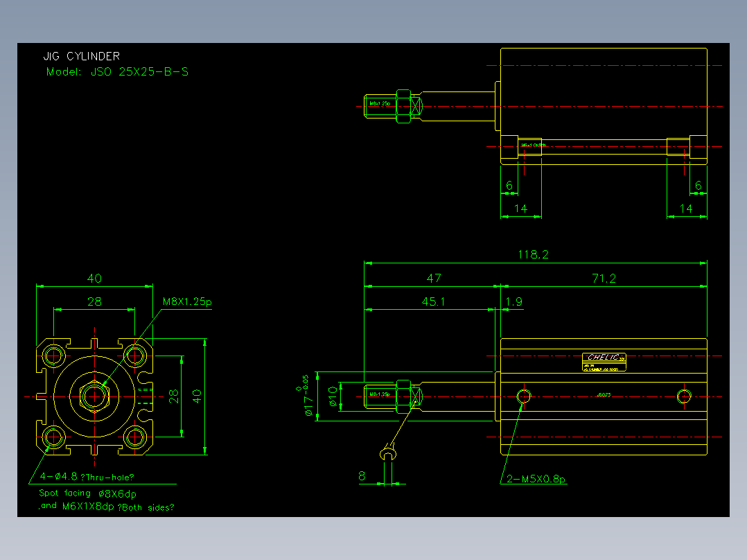Select the Model JSO 25X25-B-S label
The height and width of the screenshot is (560, 747).
coord(117,72)
